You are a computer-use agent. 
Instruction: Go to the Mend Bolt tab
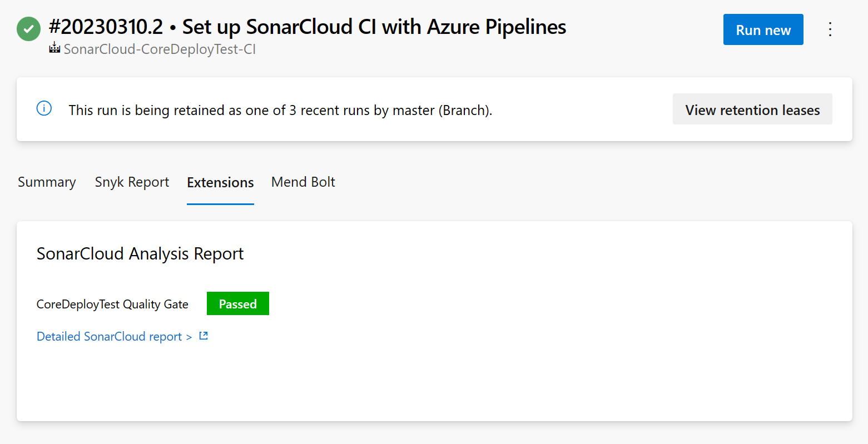pos(303,182)
